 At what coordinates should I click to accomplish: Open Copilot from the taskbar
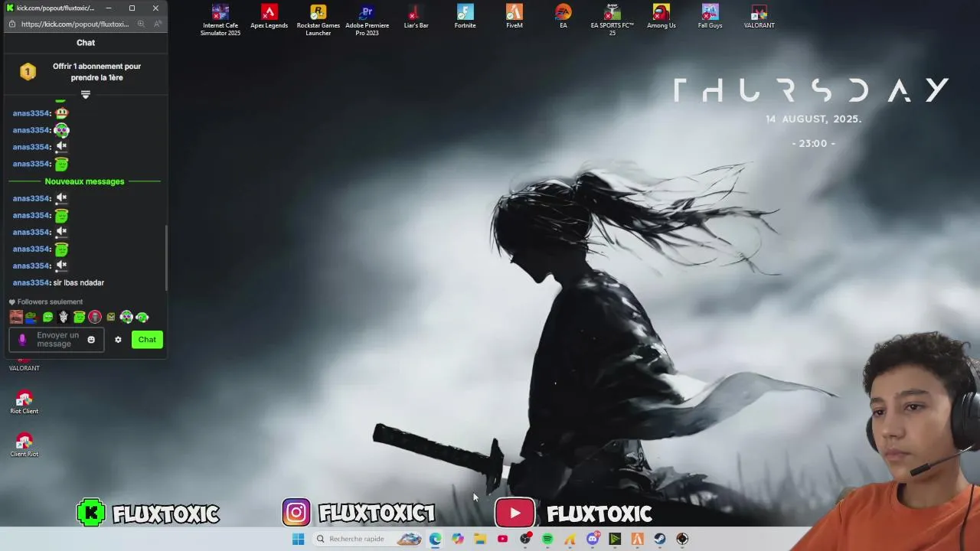coord(457,539)
